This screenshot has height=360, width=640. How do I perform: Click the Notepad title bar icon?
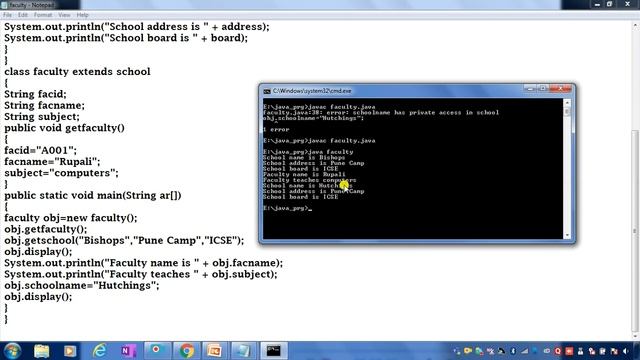(4, 5)
